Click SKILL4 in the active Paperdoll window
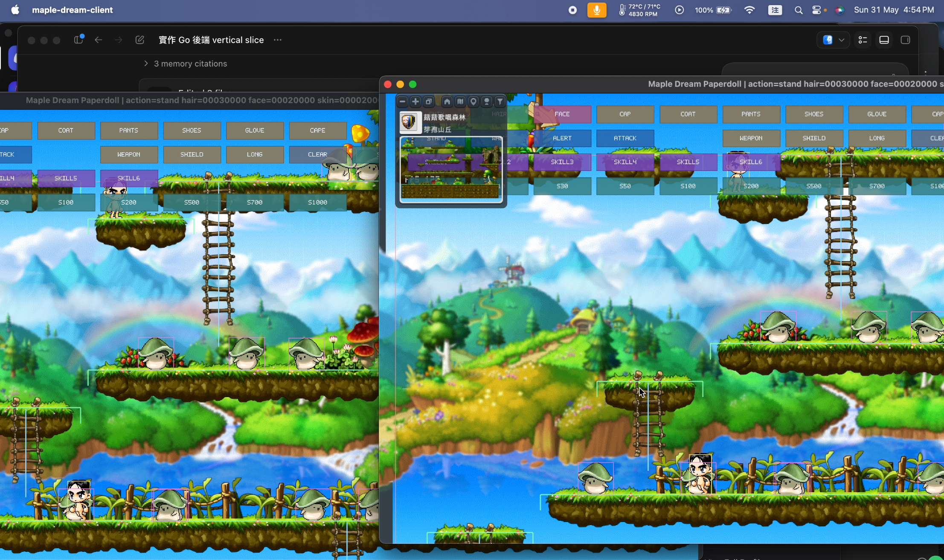The width and height of the screenshot is (944, 560). tap(625, 162)
